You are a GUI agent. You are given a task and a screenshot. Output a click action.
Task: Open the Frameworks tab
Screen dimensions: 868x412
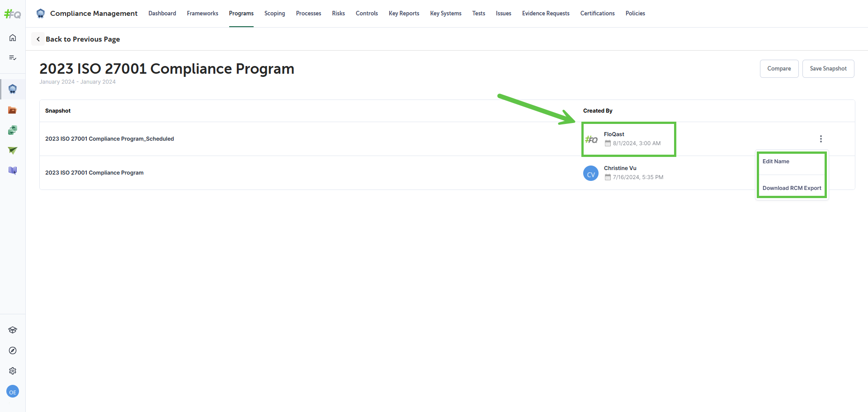point(203,14)
